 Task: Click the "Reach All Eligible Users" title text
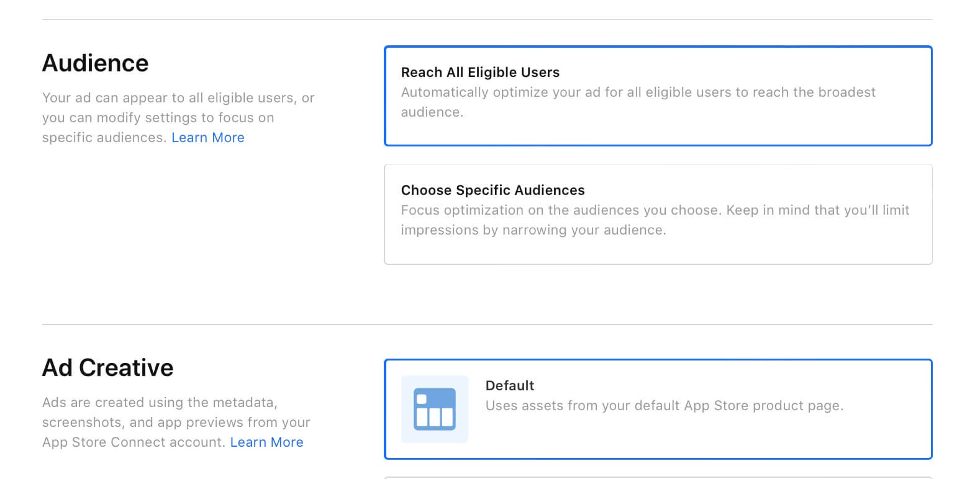pos(480,73)
